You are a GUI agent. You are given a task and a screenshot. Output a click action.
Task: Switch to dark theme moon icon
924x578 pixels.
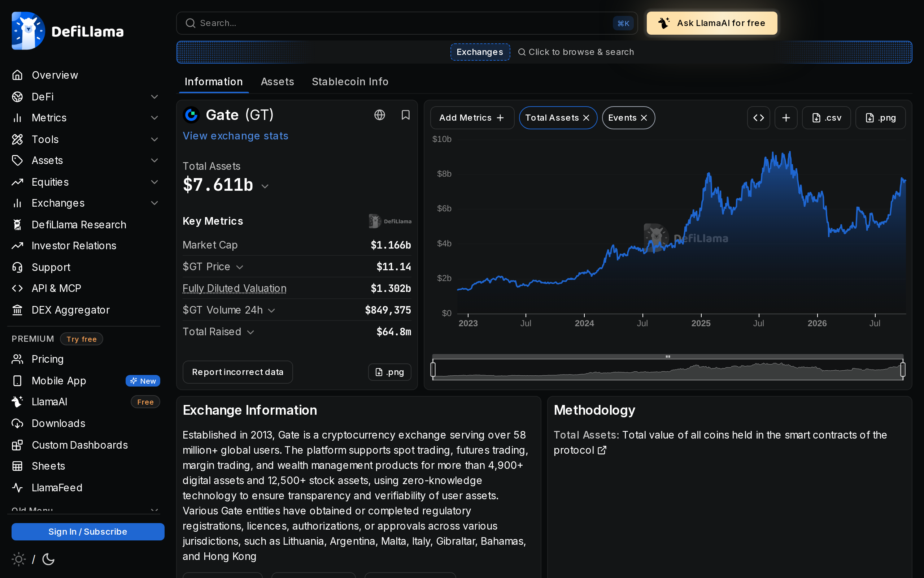pyautogui.click(x=48, y=559)
